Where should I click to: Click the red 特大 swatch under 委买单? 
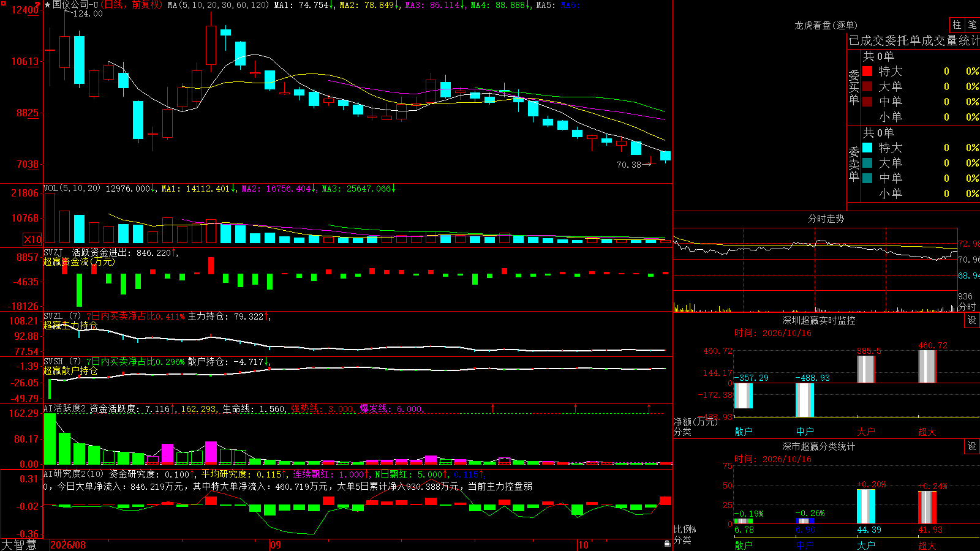pyautogui.click(x=867, y=71)
